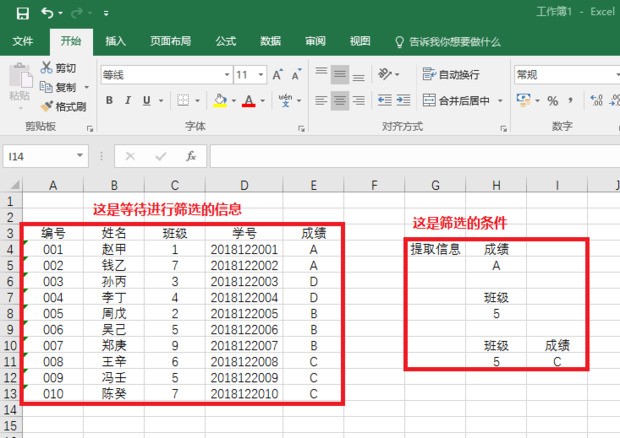The image size is (620, 438).
Task: Open the Customize Quick Access Toolbar arrow
Action: tap(106, 13)
